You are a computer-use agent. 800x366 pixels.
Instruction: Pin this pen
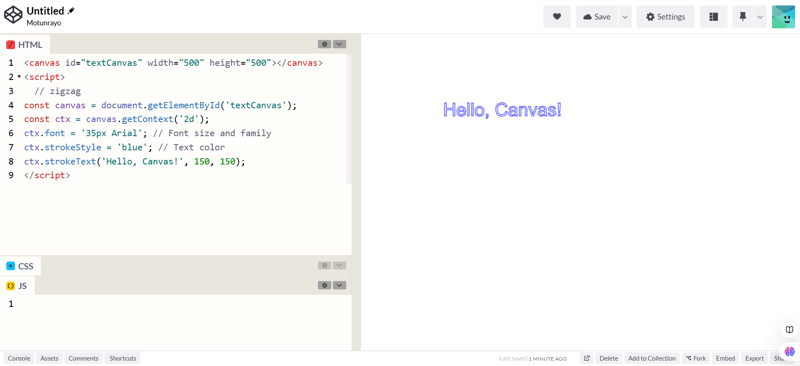(x=742, y=17)
